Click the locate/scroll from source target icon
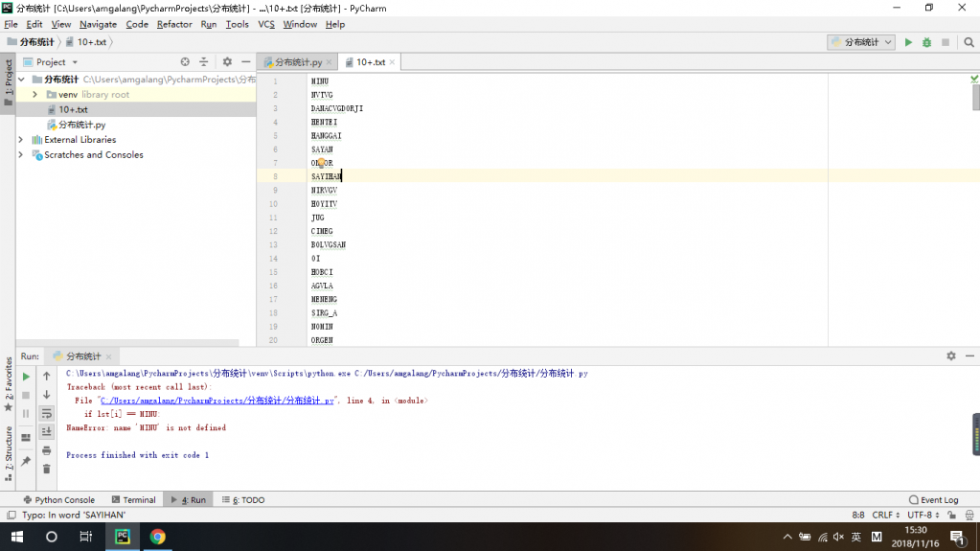This screenshot has width=980, height=551. click(x=185, y=62)
